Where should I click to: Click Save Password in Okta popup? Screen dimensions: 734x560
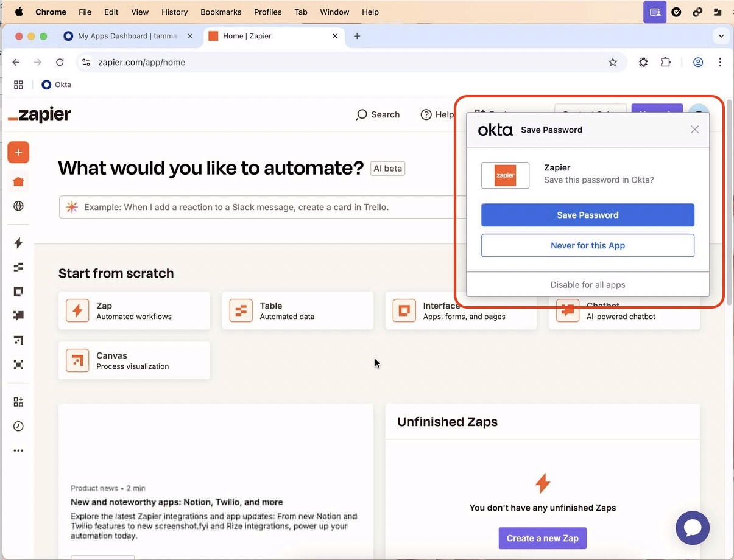click(588, 215)
